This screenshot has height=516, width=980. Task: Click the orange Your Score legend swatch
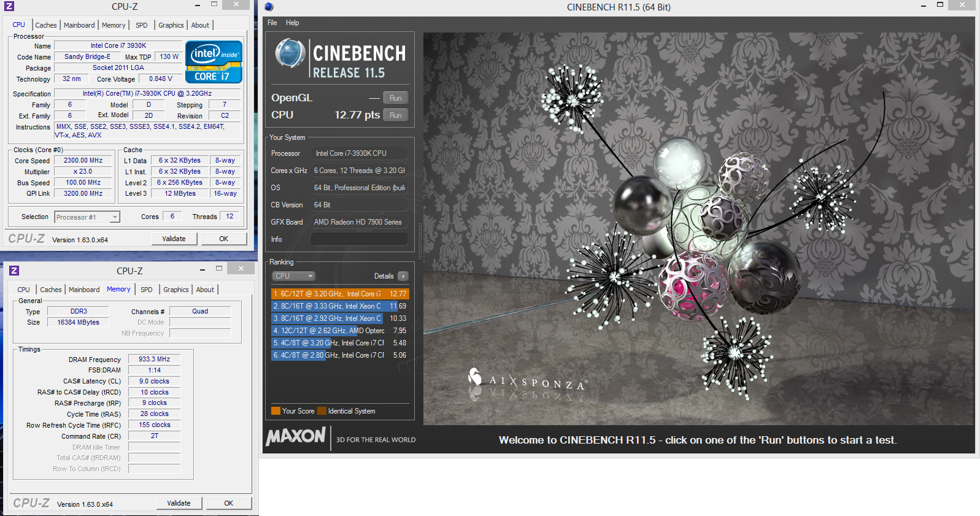276,411
